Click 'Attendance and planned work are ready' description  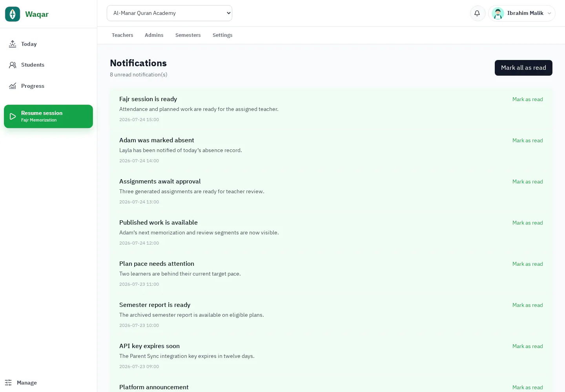[x=199, y=109]
